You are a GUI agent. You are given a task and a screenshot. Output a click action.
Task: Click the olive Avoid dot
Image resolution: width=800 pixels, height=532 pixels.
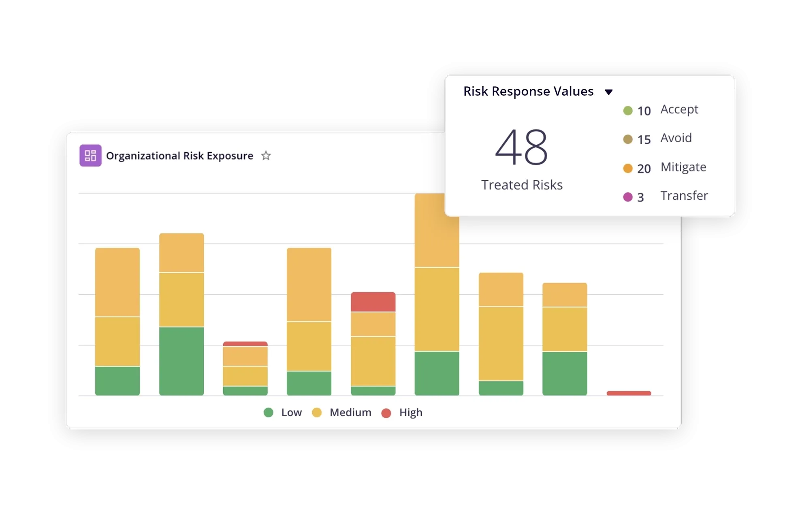[627, 139]
